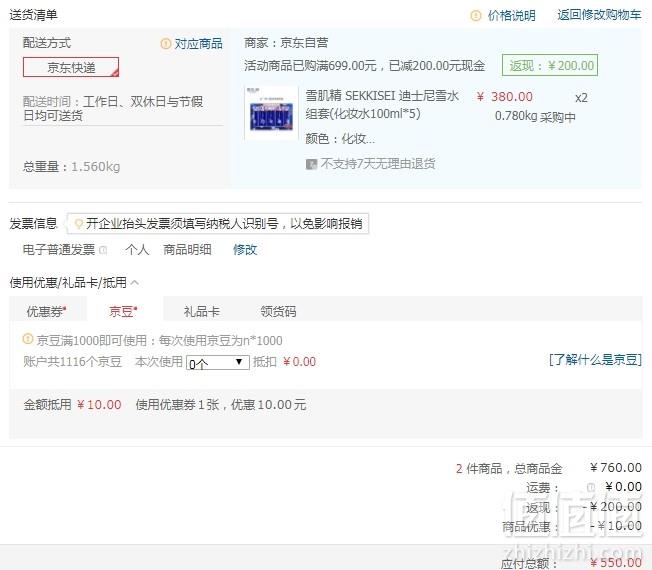Click the 颜色：化妆... attribute text

340,138
